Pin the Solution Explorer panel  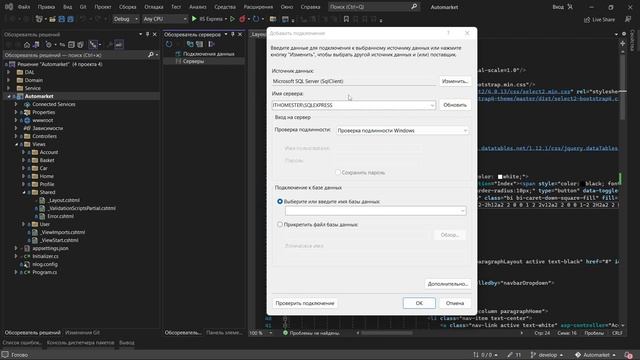pos(147,34)
